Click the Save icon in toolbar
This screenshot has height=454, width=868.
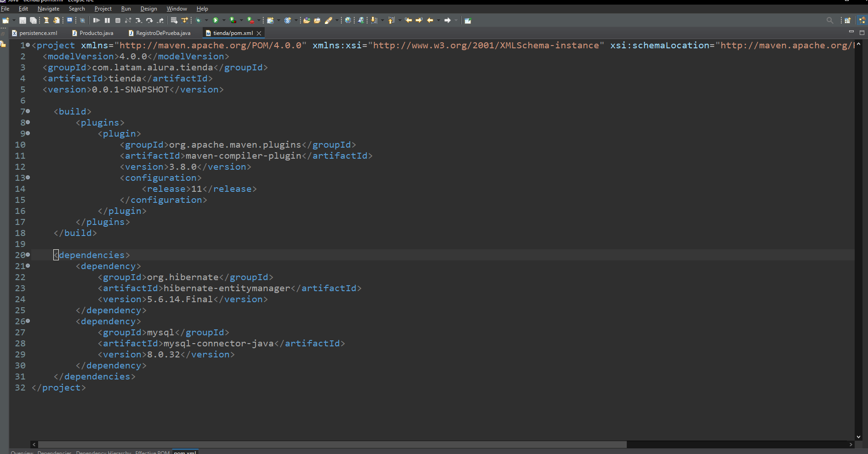[23, 20]
